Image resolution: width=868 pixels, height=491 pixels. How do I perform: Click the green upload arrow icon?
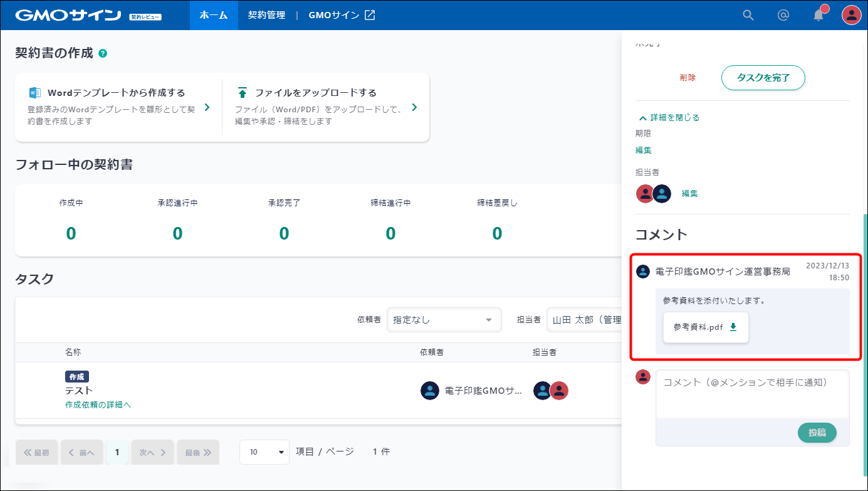[x=243, y=92]
